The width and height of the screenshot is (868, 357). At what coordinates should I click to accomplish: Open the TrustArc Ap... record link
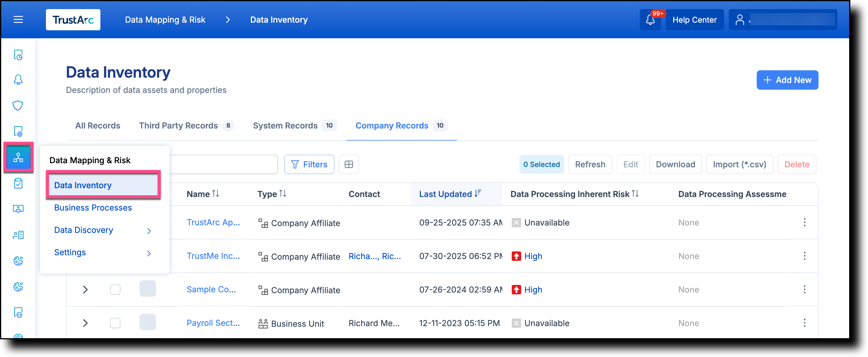pyautogui.click(x=213, y=222)
